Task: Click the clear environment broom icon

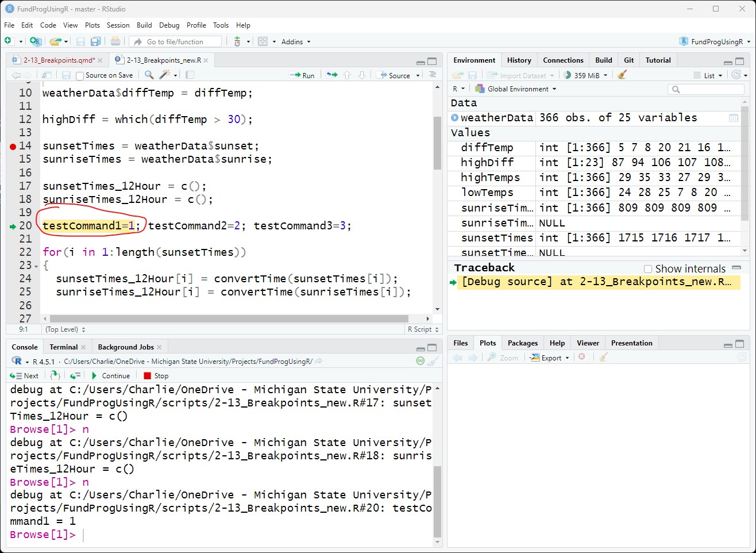Action: coord(622,75)
